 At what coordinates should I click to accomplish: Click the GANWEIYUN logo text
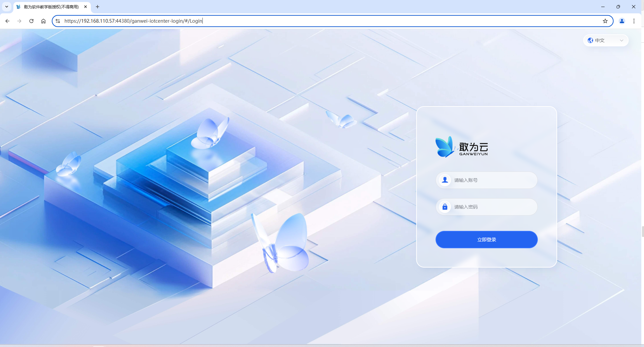click(x=473, y=154)
